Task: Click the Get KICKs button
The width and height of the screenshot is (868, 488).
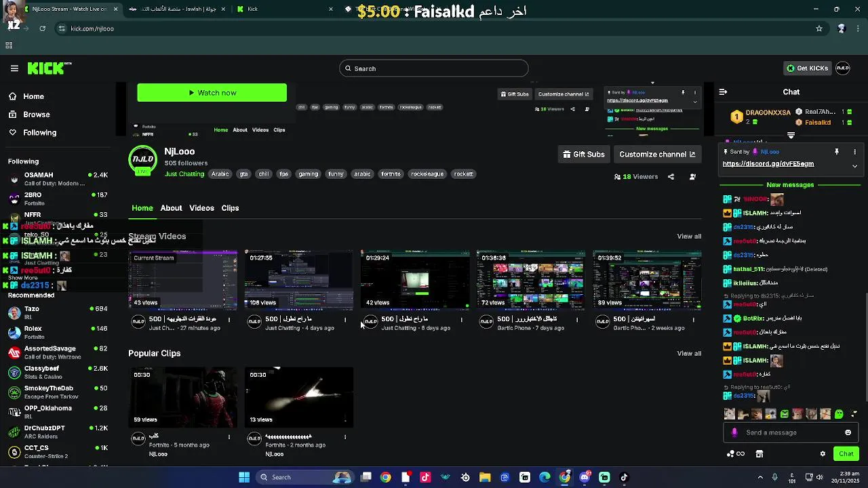Action: tap(807, 68)
